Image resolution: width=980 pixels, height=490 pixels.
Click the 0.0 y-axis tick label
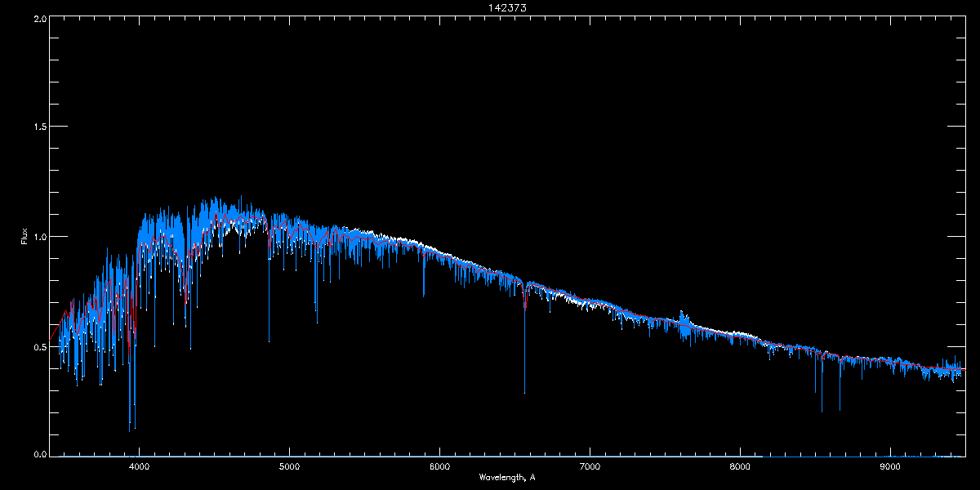[38, 455]
